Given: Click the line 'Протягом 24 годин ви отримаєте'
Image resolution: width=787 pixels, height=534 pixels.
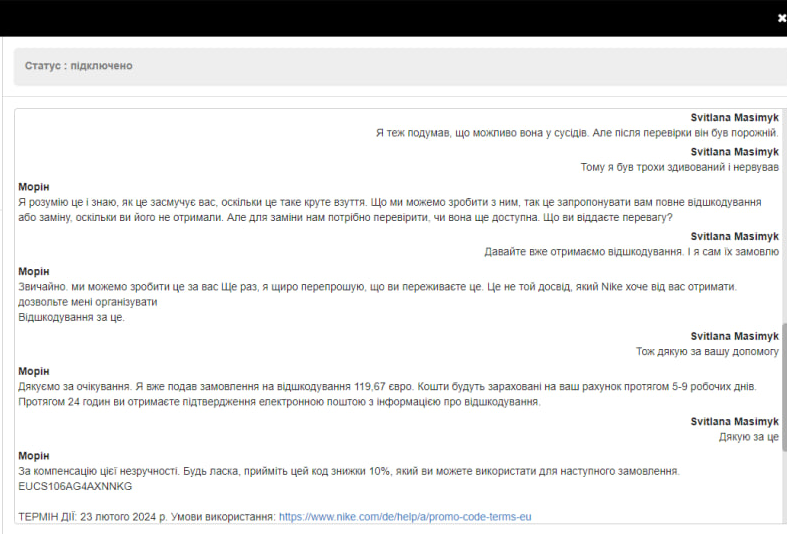Looking at the screenshot, I should [279, 402].
